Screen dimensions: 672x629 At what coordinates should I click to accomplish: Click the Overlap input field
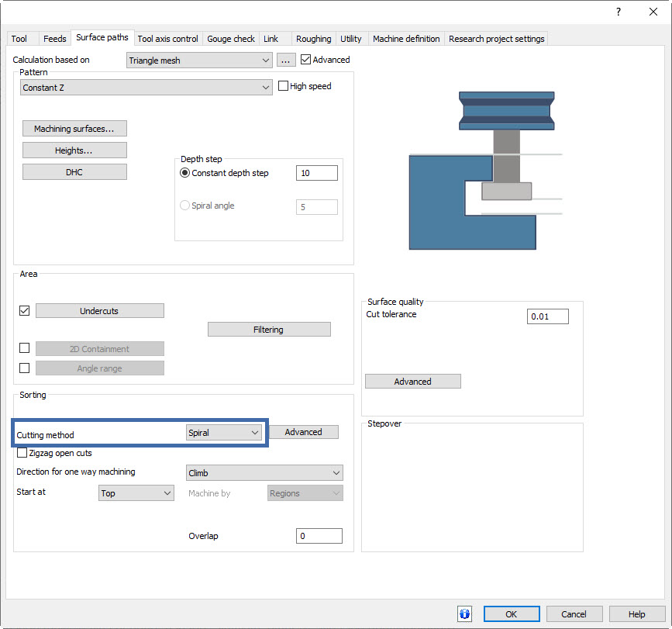click(319, 536)
